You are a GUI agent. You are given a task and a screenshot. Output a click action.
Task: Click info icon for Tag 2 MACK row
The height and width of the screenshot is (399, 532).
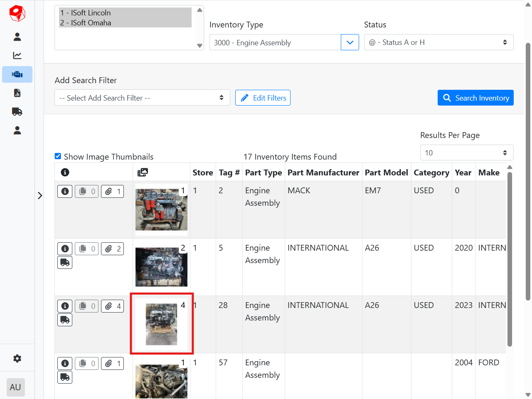65,191
